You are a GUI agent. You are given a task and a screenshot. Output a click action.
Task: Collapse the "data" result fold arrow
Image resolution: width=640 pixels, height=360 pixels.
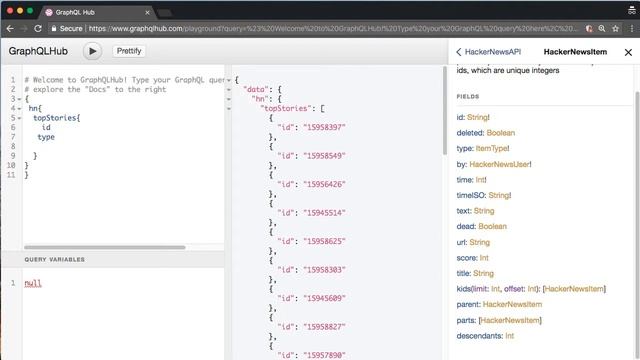(229, 89)
